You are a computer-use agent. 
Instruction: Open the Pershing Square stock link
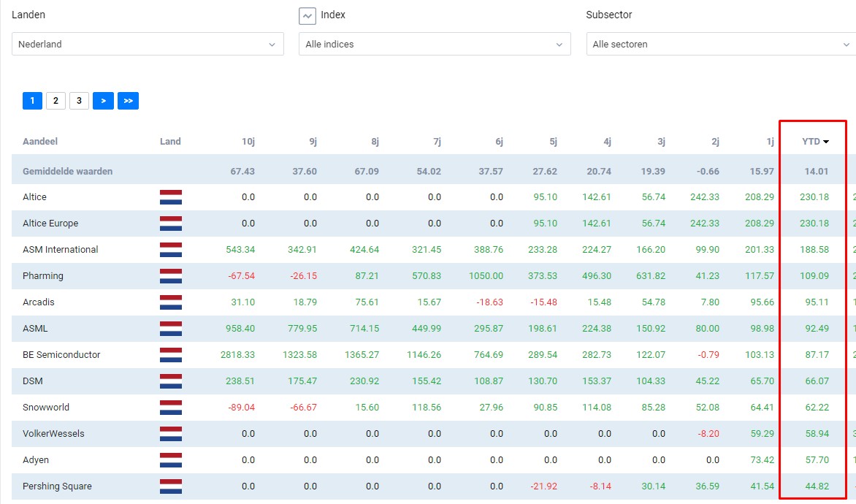click(57, 486)
